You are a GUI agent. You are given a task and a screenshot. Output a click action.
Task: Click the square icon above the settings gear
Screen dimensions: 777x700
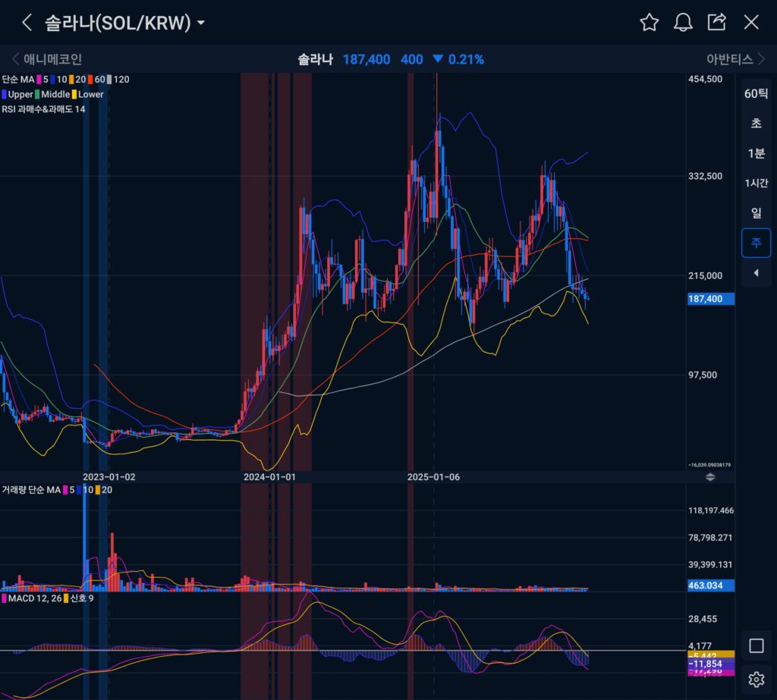(756, 645)
